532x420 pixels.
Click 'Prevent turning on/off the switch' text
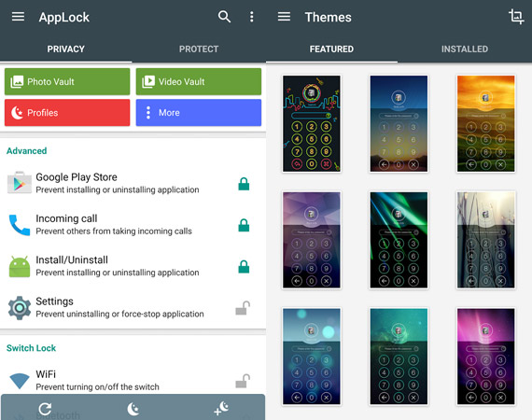[97, 387]
